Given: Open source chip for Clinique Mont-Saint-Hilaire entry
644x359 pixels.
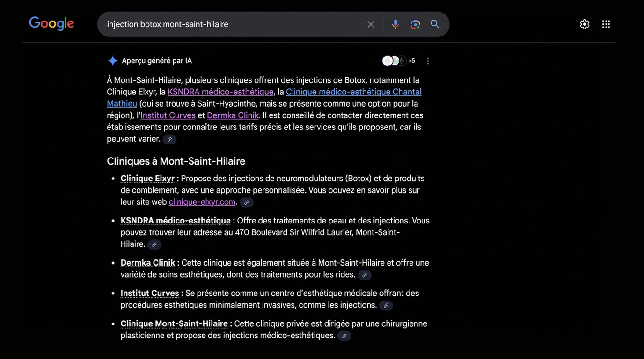Looking at the screenshot, I should pos(344,336).
